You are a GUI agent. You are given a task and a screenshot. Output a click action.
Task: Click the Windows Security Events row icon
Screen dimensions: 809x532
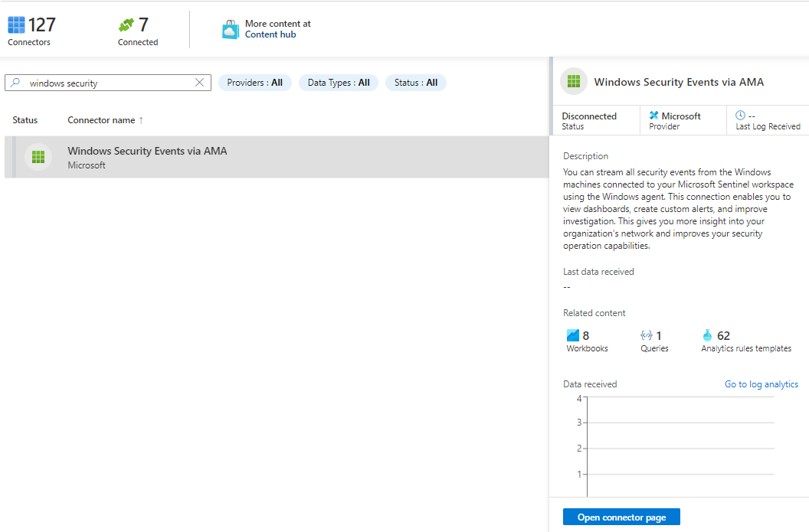38,157
